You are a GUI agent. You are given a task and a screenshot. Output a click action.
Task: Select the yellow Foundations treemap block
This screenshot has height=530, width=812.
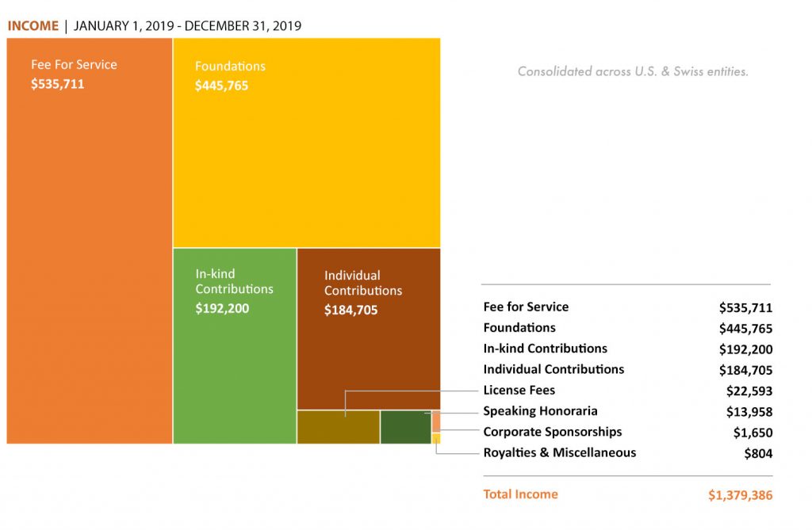pyautogui.click(x=307, y=143)
